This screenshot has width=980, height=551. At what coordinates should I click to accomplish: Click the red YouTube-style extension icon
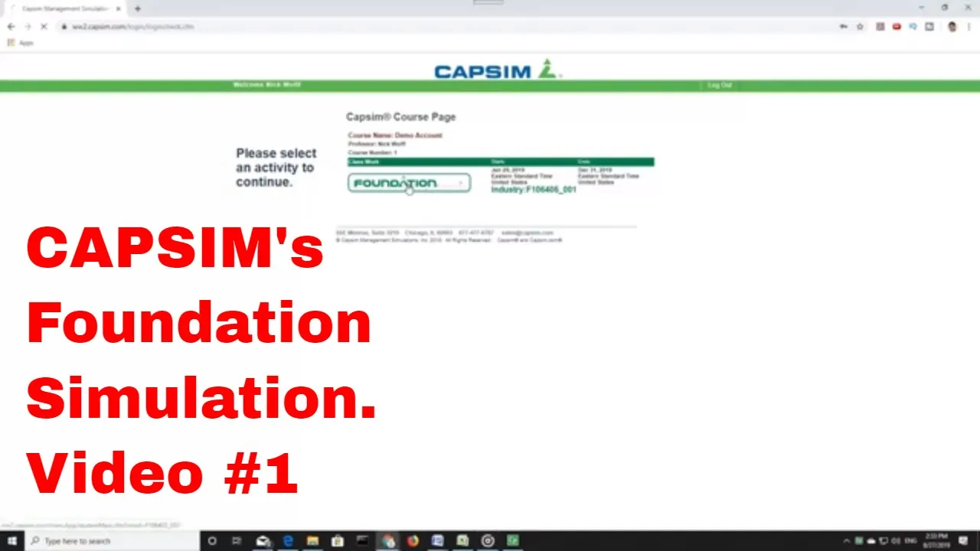[x=897, y=26]
